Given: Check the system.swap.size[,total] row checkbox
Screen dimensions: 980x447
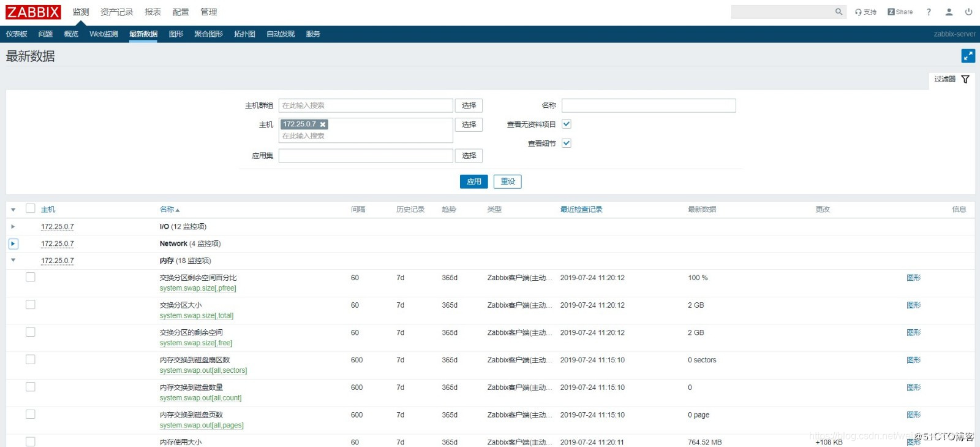Looking at the screenshot, I should (x=30, y=305).
